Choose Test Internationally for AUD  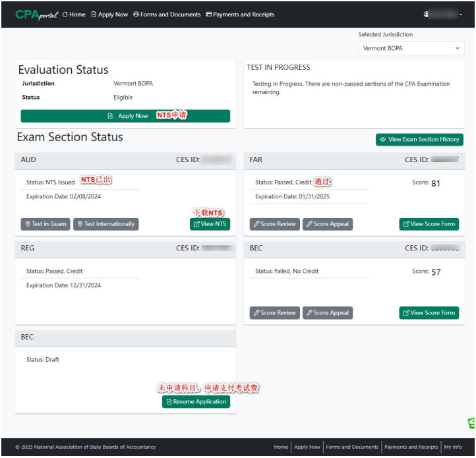click(106, 224)
